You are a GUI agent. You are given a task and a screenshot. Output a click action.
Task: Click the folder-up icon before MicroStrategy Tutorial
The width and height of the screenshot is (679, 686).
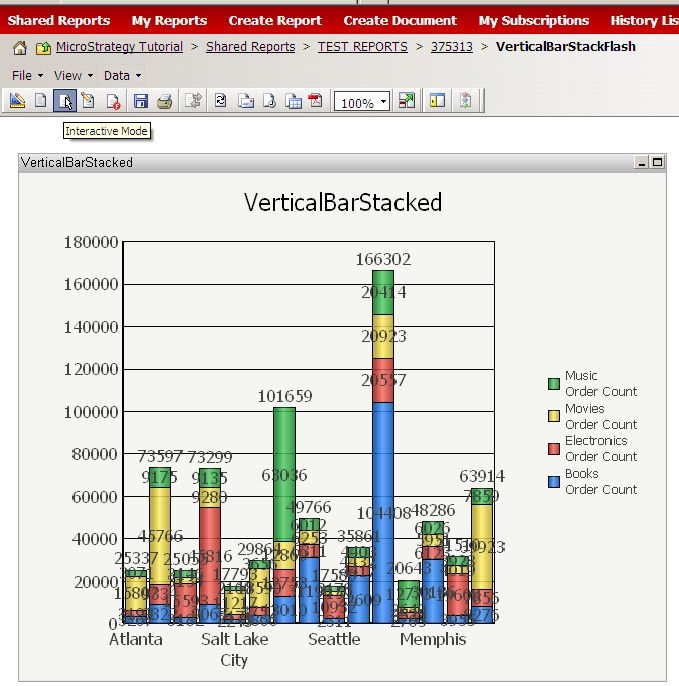pyautogui.click(x=43, y=47)
